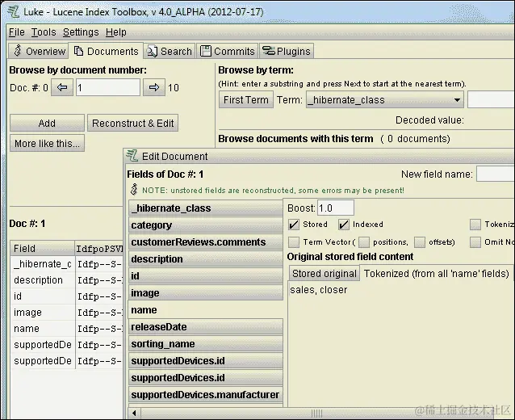This screenshot has width=515, height=420.
Task: Click the scroll left arrow in dialog
Action: tap(134, 413)
